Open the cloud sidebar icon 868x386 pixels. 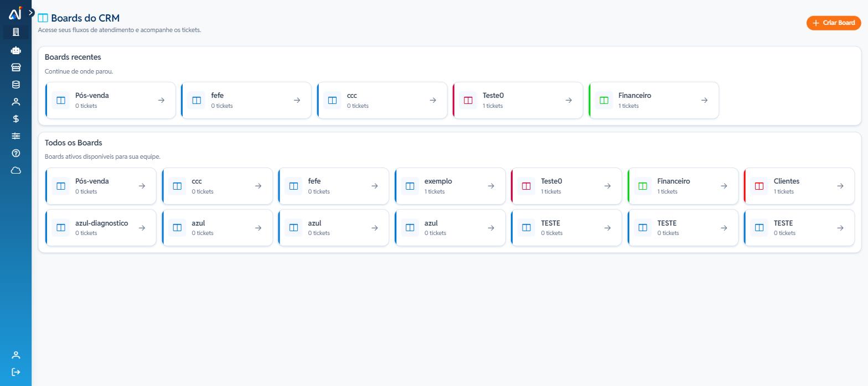coord(15,170)
